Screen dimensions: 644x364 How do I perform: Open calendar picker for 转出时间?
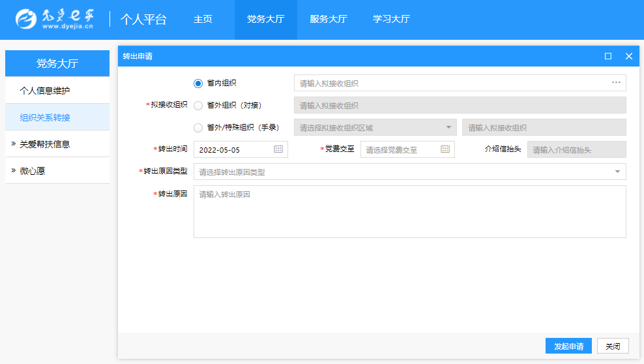point(278,149)
